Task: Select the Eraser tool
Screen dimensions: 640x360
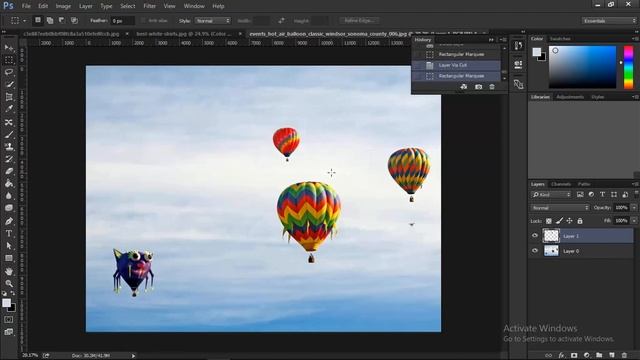Action: 9,171
